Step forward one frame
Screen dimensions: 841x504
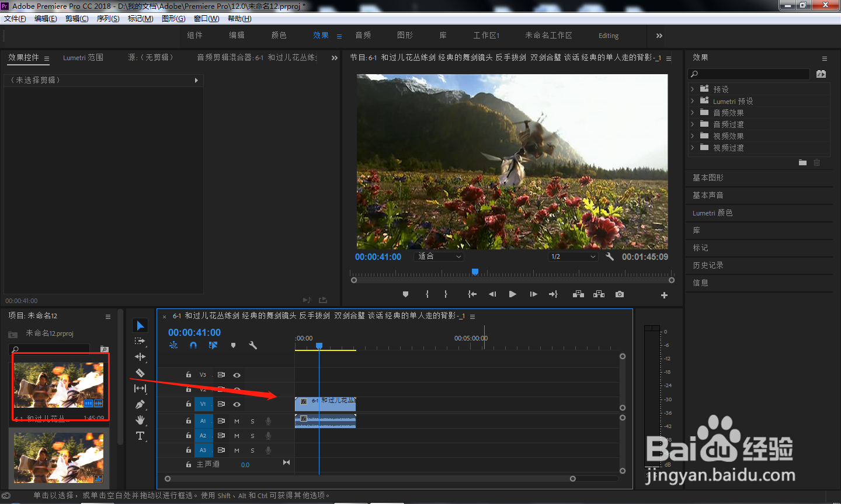[533, 294]
